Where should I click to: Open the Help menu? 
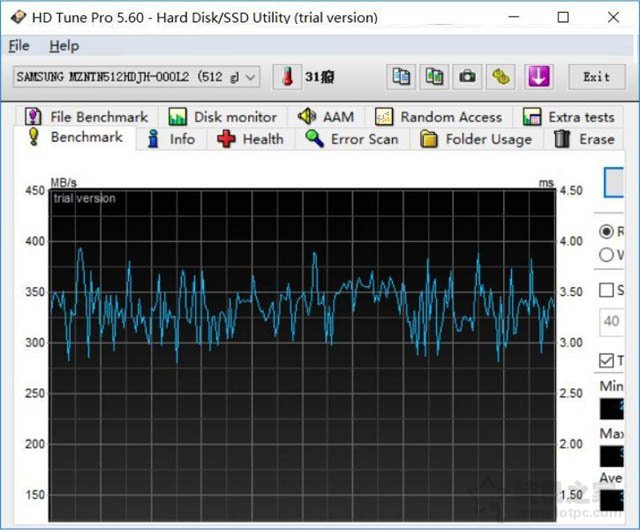[x=64, y=46]
